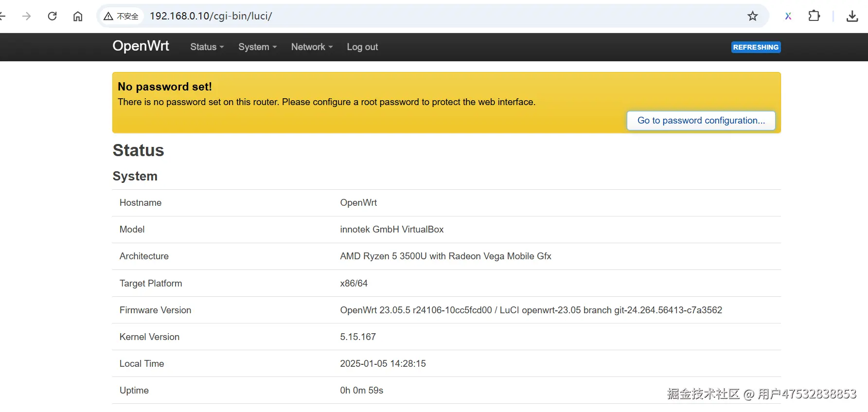Open the X-shaped extension icon
Screen dimensions: 868x412
[x=788, y=16]
